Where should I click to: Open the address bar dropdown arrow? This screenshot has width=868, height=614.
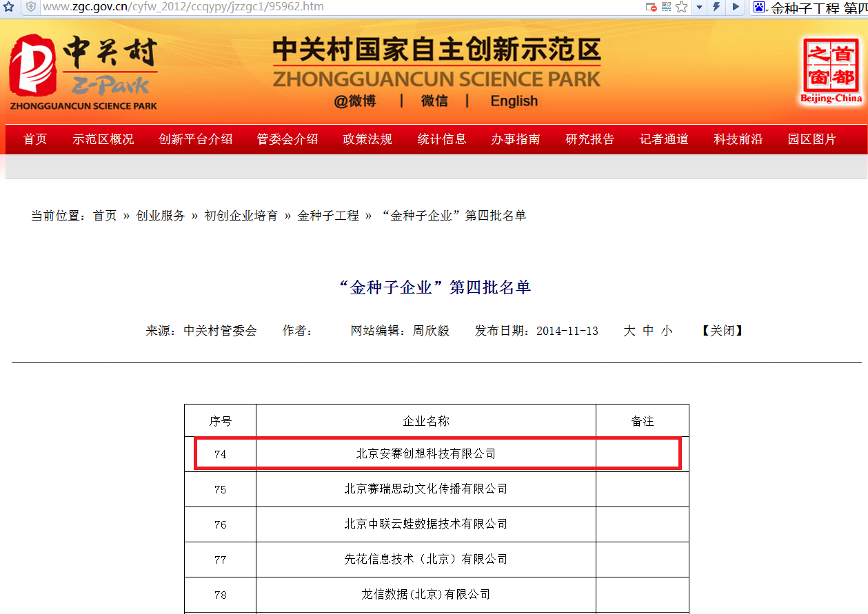(x=699, y=7)
